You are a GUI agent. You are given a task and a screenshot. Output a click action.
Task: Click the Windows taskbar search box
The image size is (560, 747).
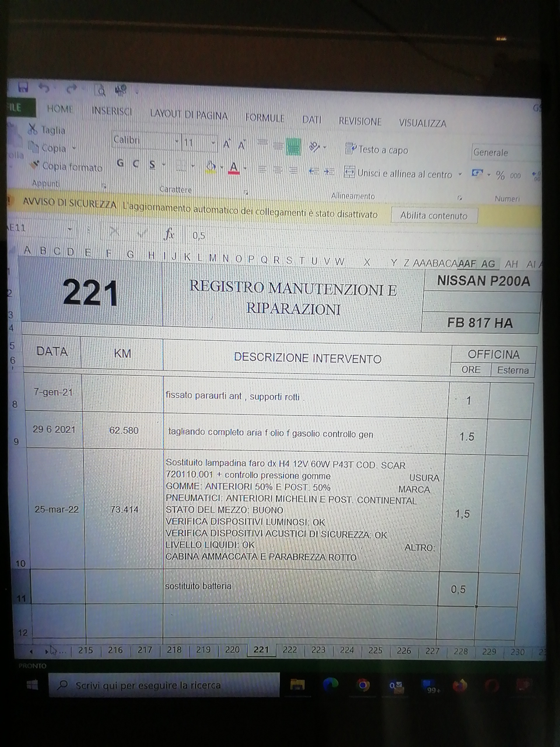tap(163, 685)
